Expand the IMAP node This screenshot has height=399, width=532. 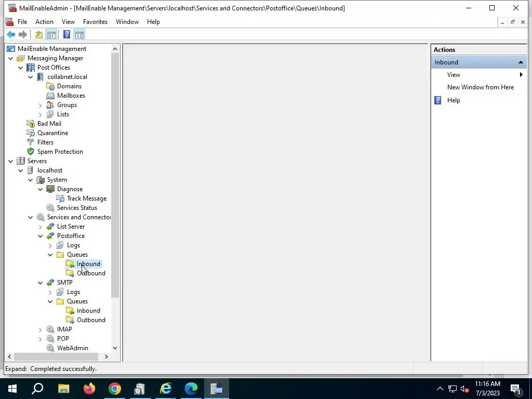41,329
